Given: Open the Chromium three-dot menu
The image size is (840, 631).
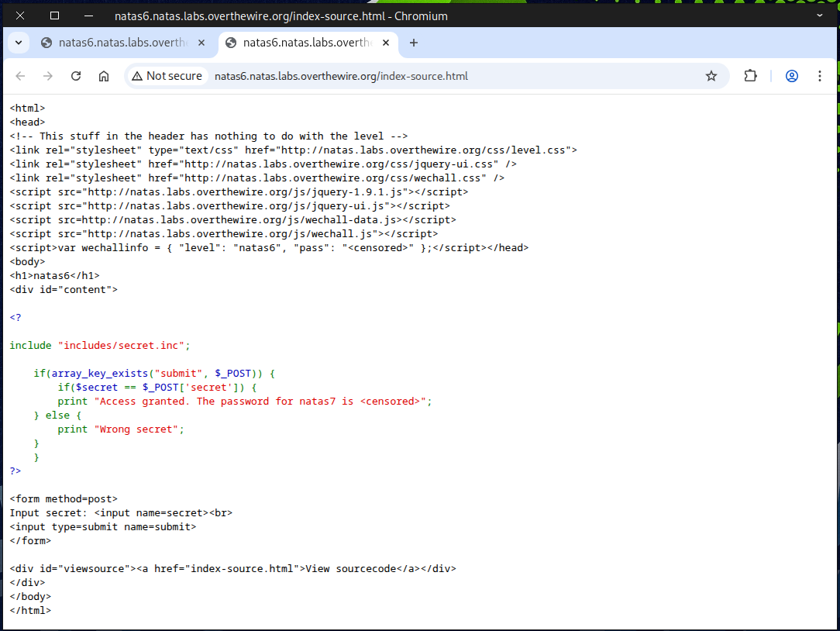Looking at the screenshot, I should pyautogui.click(x=819, y=76).
